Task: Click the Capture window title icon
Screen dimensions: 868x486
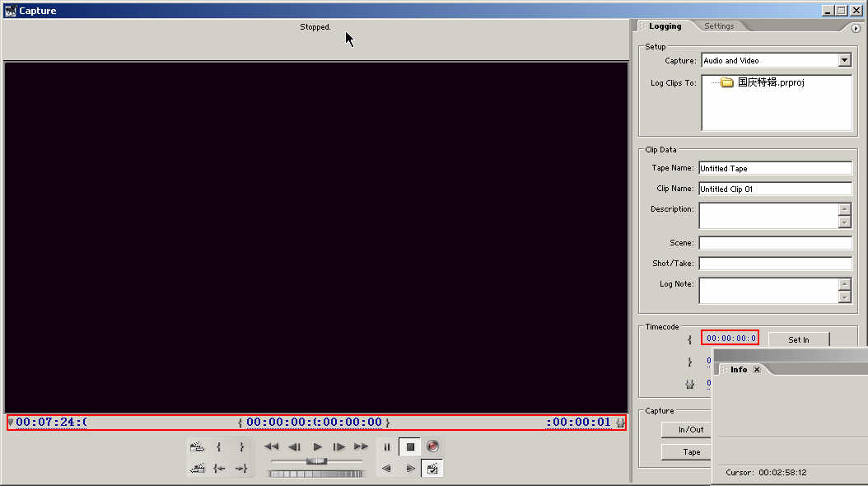Action: point(10,11)
